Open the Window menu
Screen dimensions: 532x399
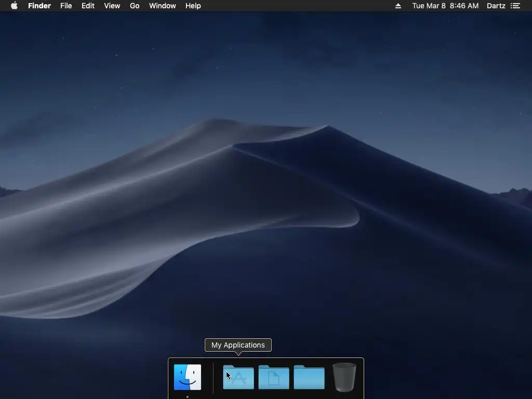pyautogui.click(x=163, y=6)
